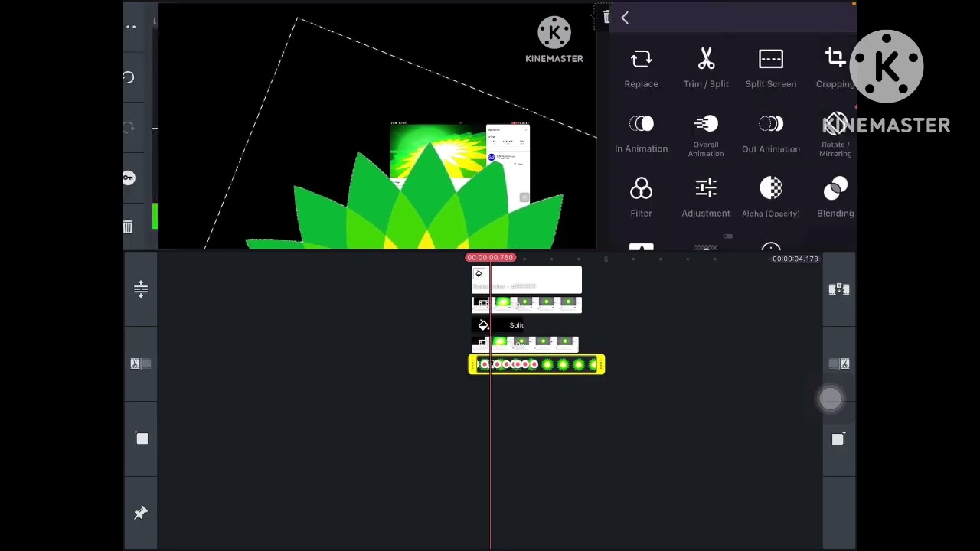Open the Adjustment controls

[706, 197]
